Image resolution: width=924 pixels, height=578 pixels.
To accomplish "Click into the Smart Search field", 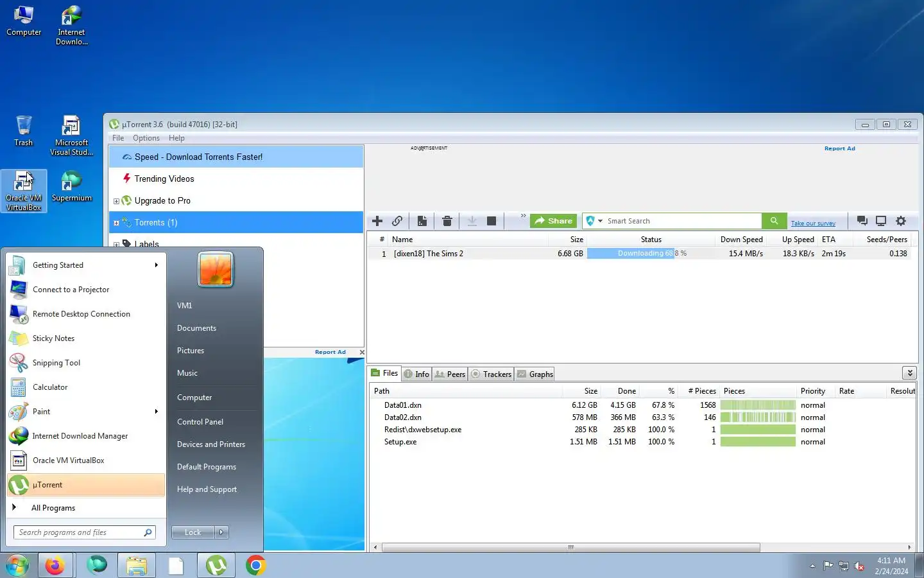I will [683, 221].
